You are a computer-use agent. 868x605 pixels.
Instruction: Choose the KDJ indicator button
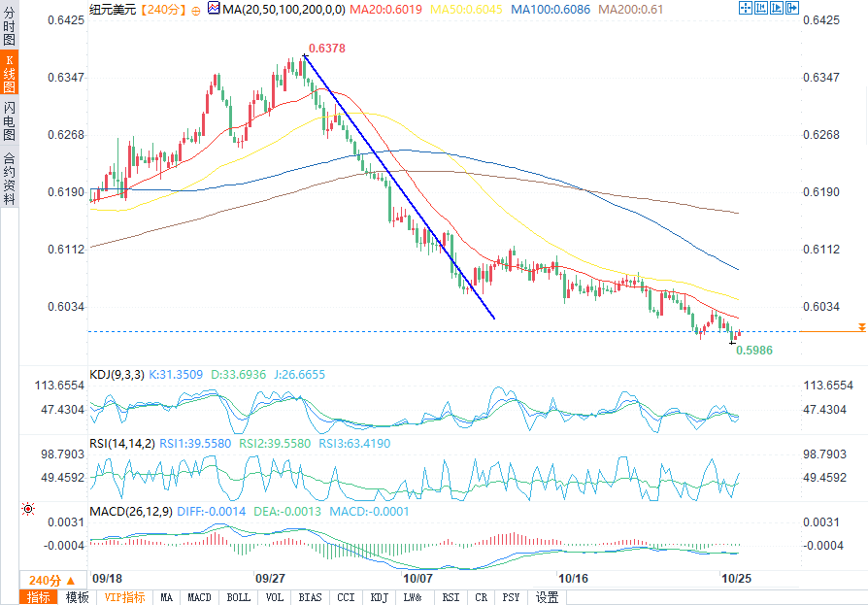380,597
